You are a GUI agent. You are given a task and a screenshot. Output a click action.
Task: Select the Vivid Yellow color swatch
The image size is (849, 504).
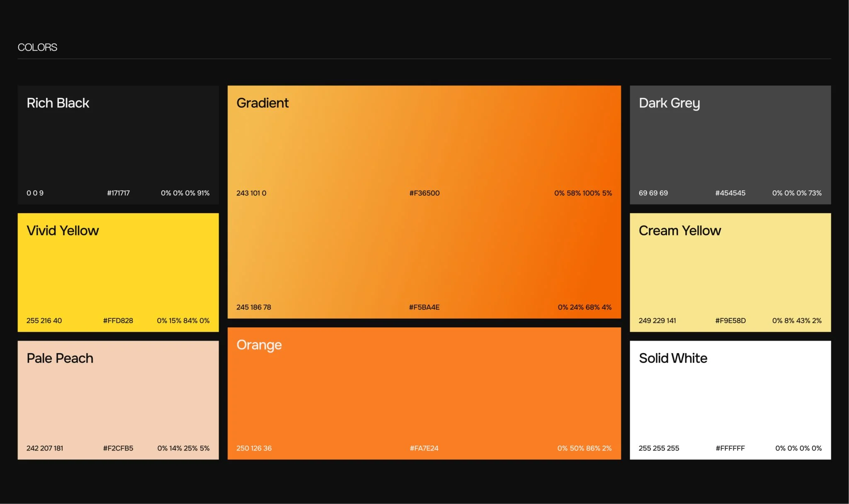pos(118,272)
